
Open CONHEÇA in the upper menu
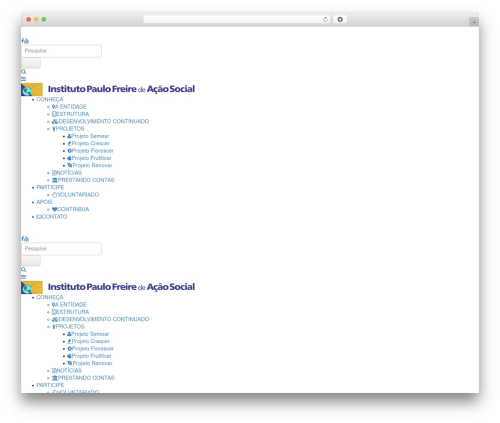[50, 99]
